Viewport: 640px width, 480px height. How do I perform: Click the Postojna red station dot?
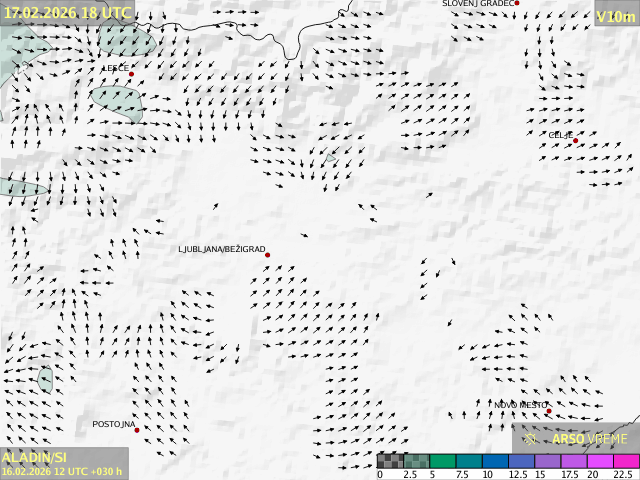[x=137, y=430]
